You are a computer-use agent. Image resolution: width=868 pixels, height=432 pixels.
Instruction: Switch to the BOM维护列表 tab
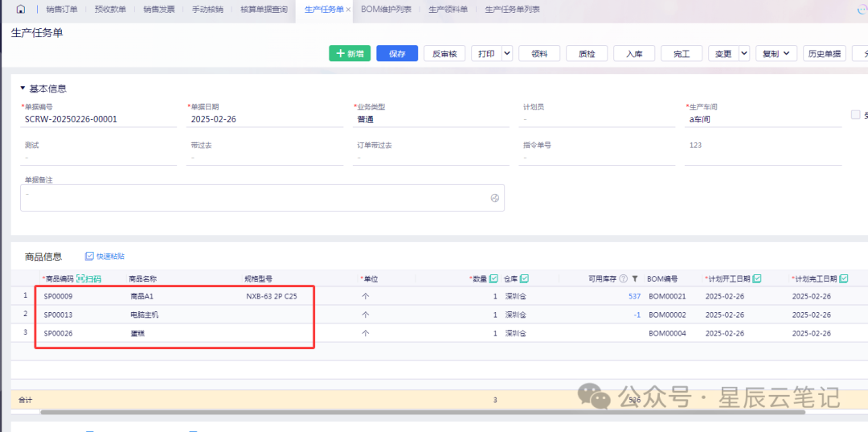click(386, 10)
